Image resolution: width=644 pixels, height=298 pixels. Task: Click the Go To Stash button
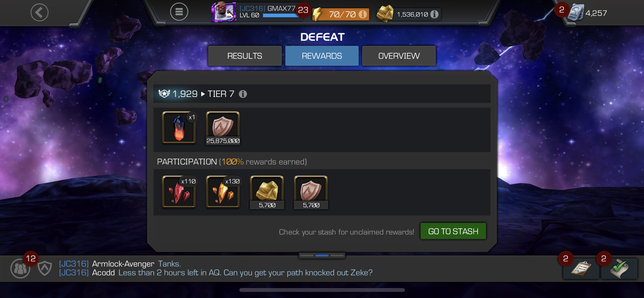pyautogui.click(x=453, y=231)
